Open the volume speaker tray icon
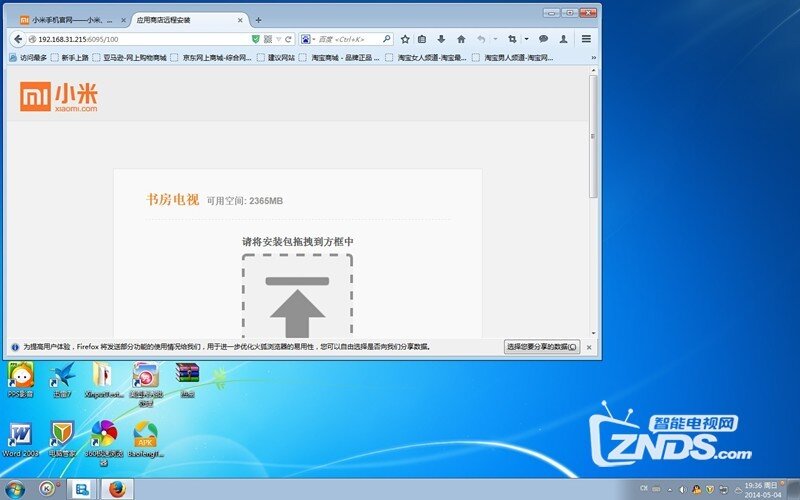Image resolution: width=800 pixels, height=500 pixels. pos(683,490)
